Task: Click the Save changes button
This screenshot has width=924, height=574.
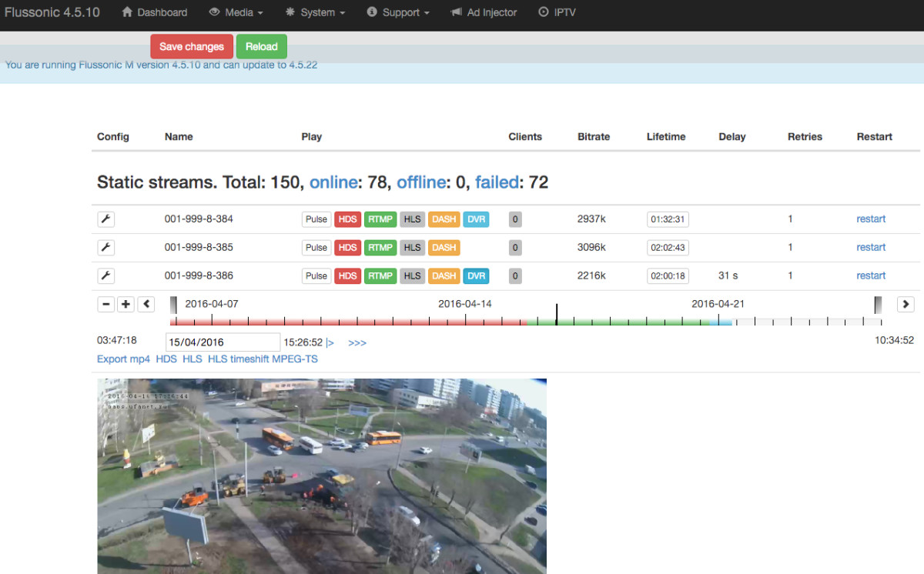Action: [x=192, y=47]
